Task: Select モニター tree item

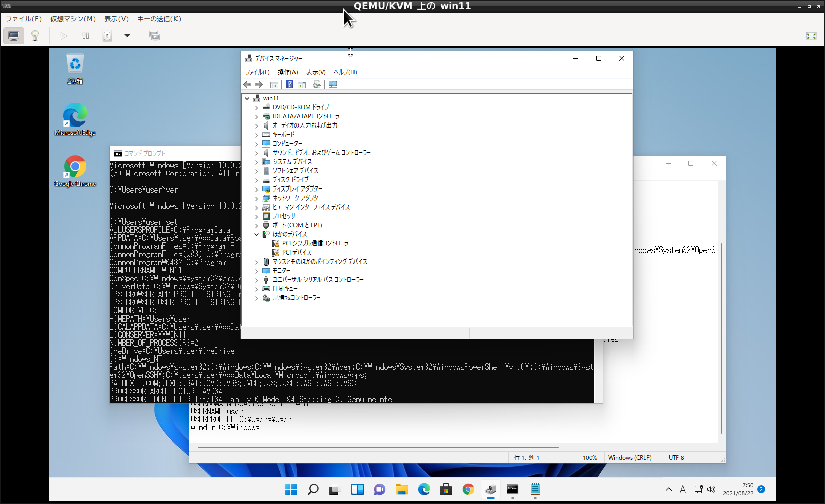Action: click(x=281, y=271)
